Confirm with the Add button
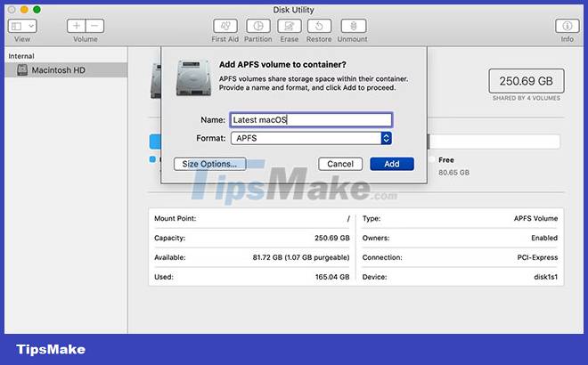Screen dimensions: 588x365 pyautogui.click(x=392, y=164)
